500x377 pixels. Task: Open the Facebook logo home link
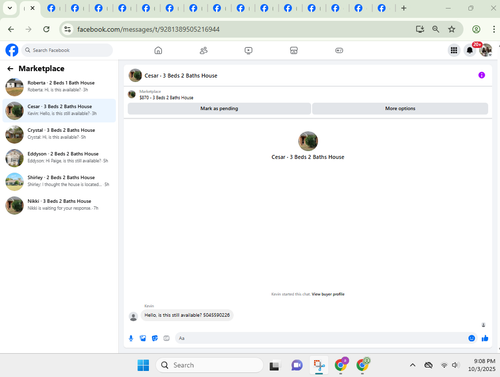click(12, 50)
